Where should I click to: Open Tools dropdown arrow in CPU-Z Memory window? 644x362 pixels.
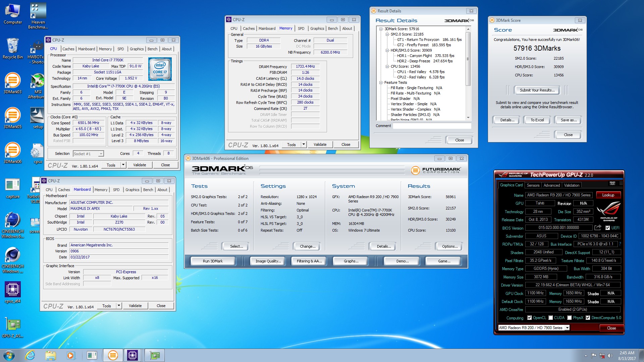coord(304,144)
